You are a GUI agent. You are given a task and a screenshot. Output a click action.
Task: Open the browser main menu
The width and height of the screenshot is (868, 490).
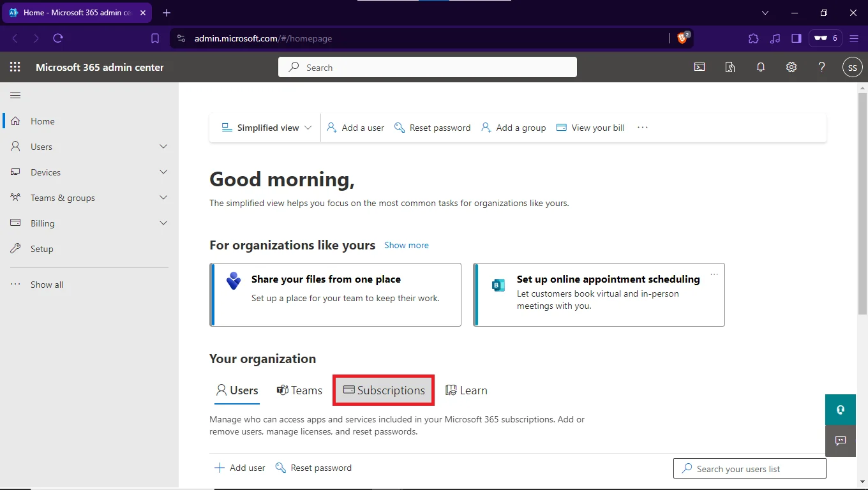(x=854, y=38)
